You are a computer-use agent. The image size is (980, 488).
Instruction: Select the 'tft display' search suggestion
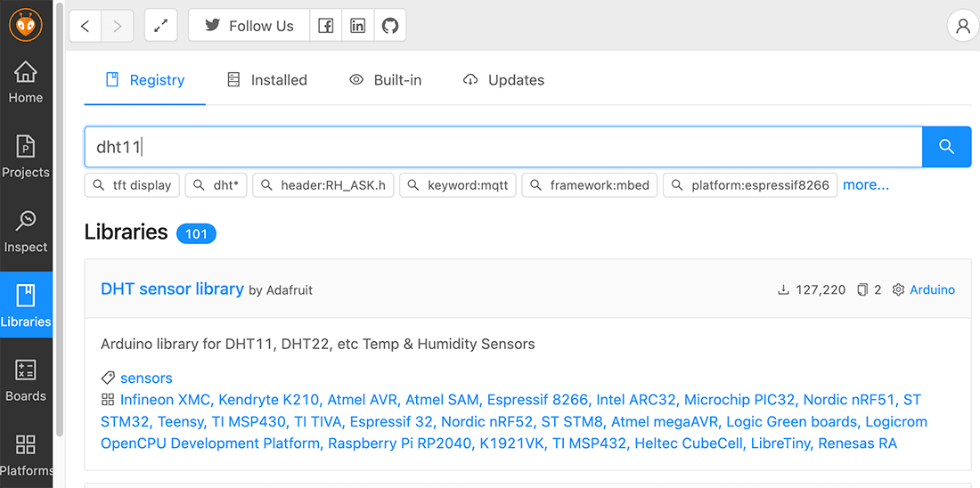132,185
